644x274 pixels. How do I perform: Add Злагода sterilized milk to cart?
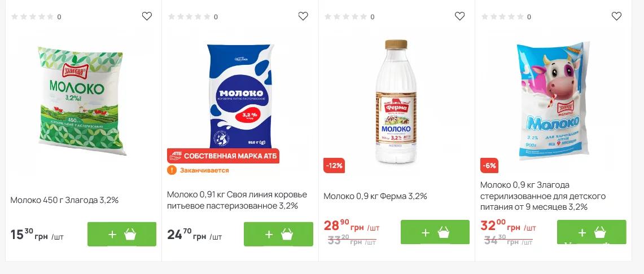point(592,232)
